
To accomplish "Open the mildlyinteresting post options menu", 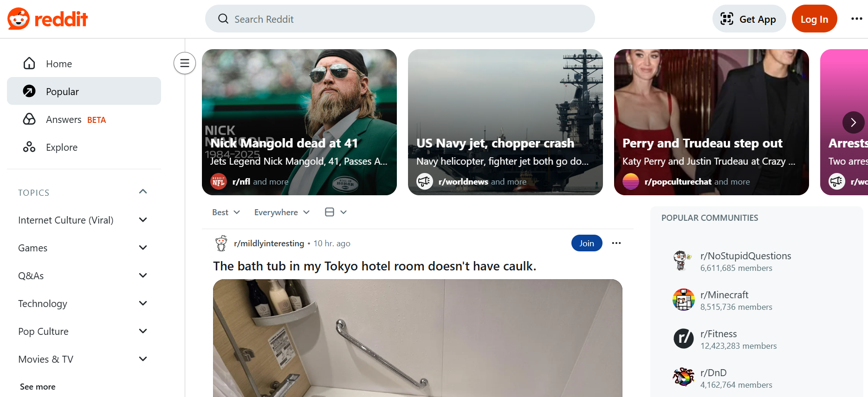I will point(616,243).
